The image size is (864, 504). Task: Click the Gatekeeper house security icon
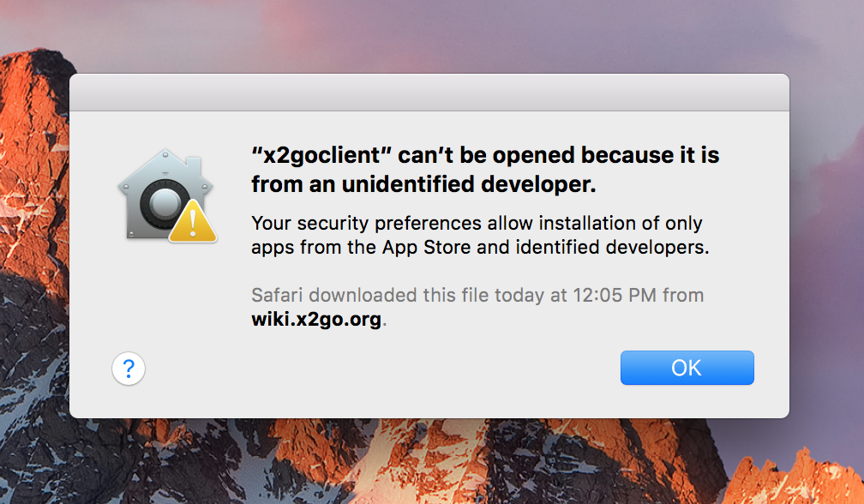(165, 195)
